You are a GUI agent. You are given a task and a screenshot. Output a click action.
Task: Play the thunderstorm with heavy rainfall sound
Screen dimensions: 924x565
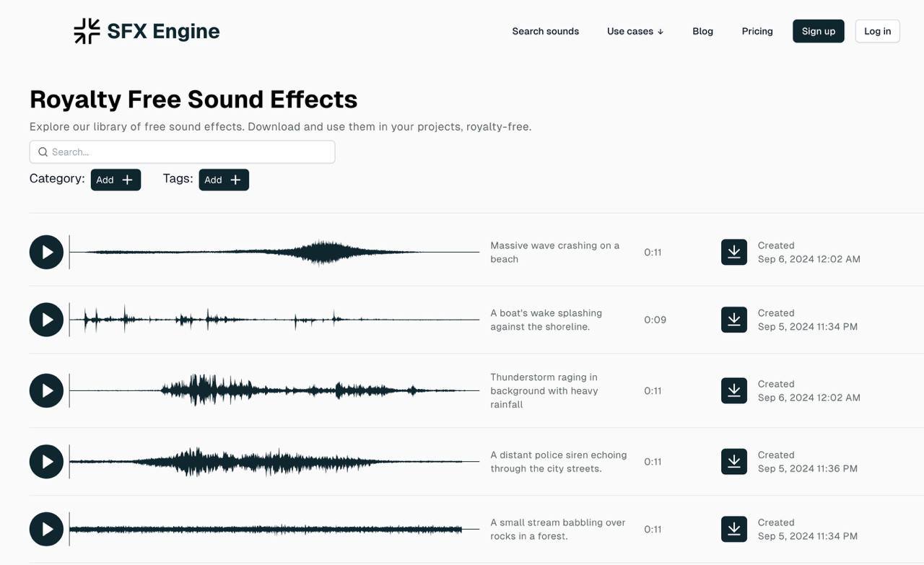coord(46,390)
